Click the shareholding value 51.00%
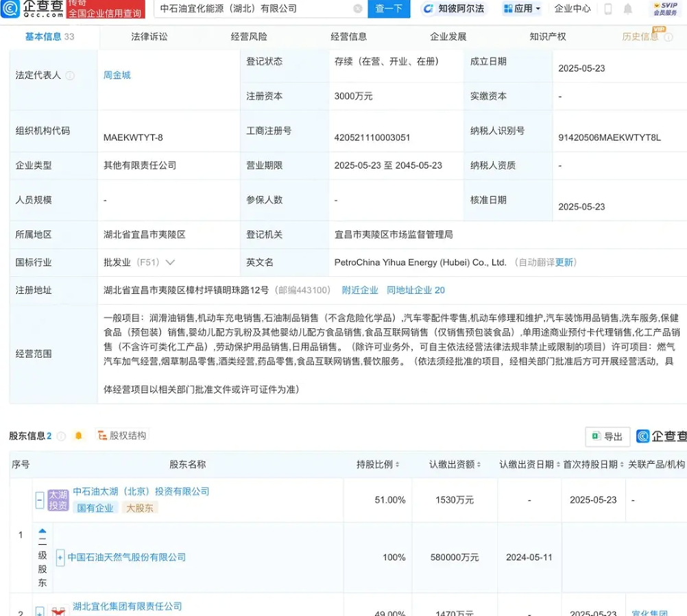This screenshot has width=687, height=616. point(390,500)
